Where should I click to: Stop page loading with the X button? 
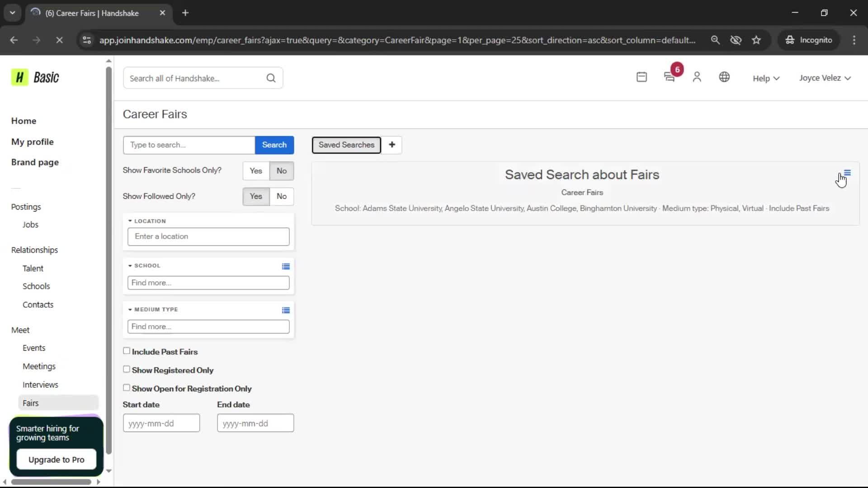coord(59,40)
